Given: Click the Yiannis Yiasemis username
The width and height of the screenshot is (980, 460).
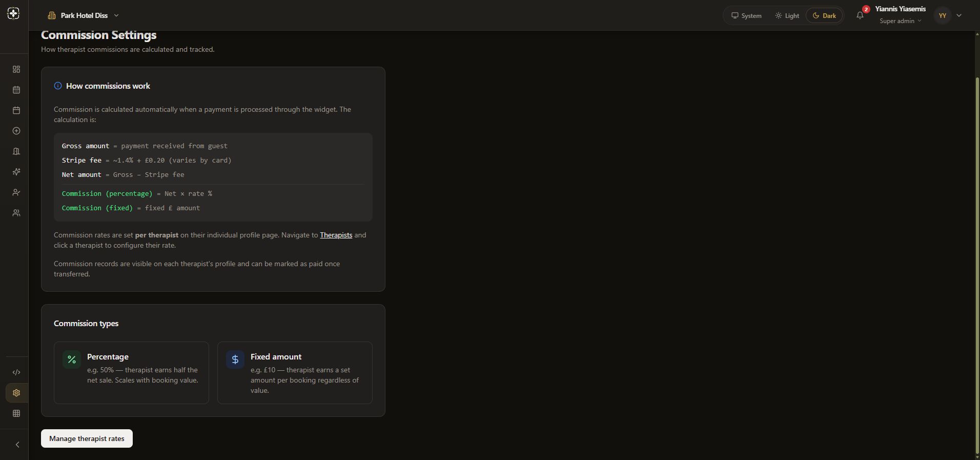Looking at the screenshot, I should [x=900, y=9].
